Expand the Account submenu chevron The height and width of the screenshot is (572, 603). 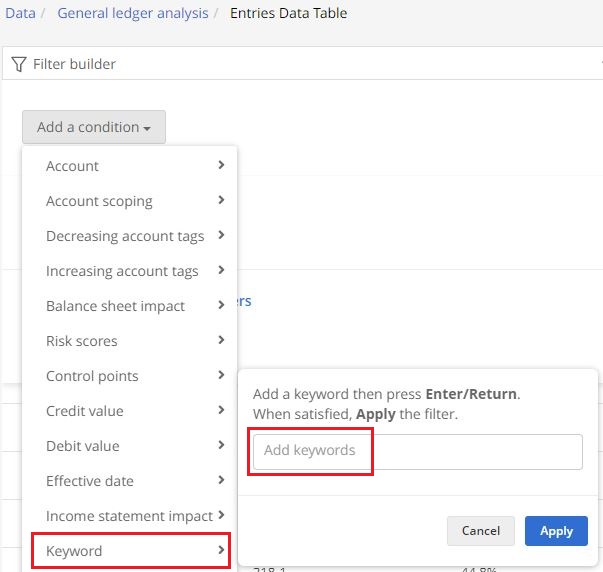(x=221, y=165)
